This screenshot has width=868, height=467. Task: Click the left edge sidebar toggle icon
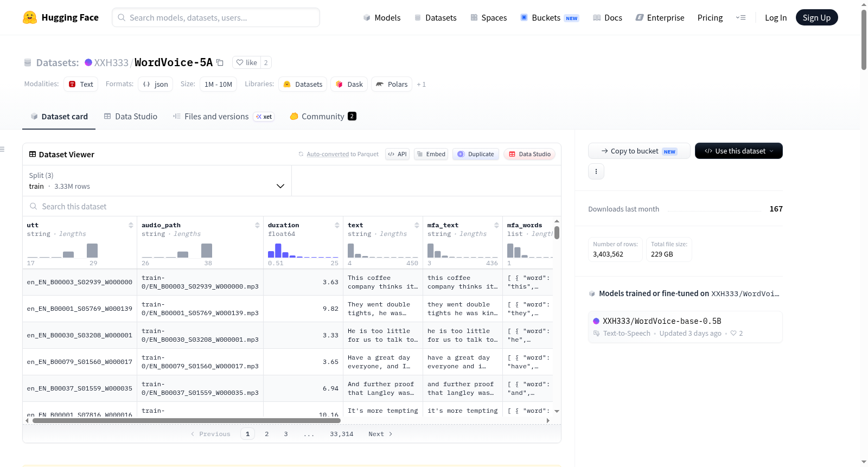(x=2, y=149)
